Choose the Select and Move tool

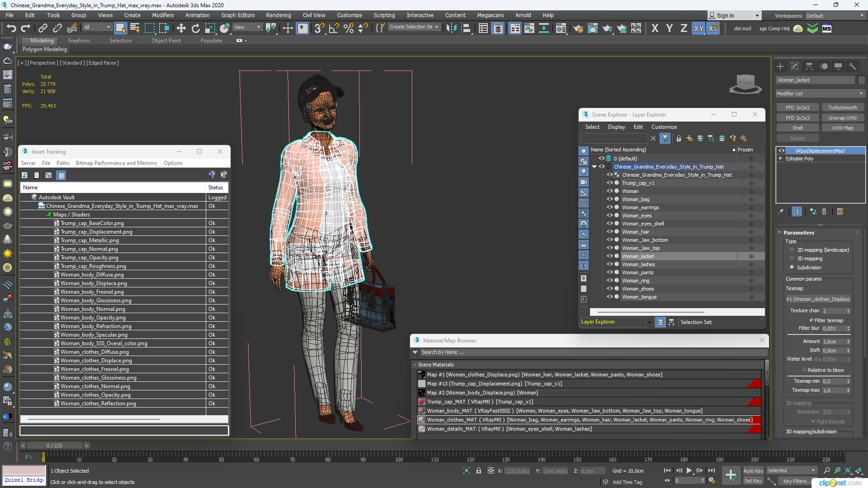coord(181,28)
